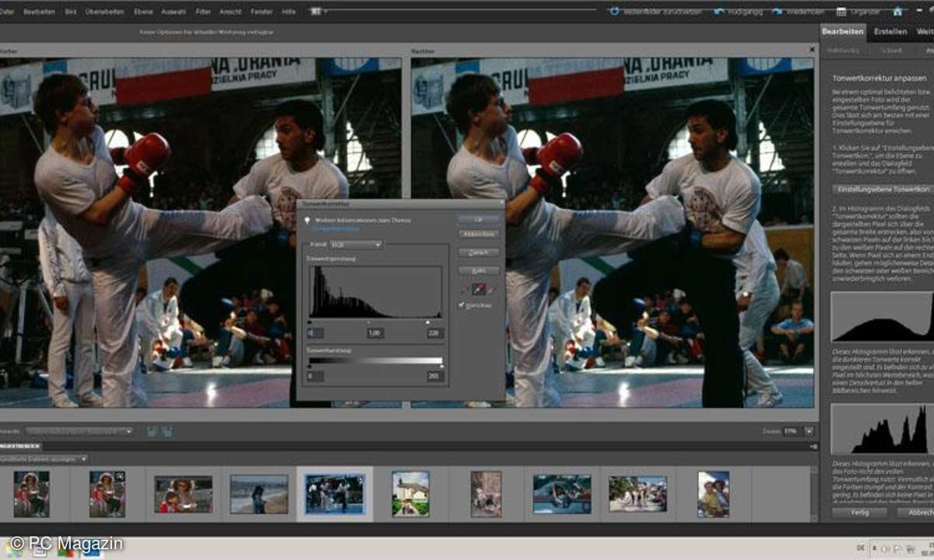Click the black input level slider handle
The height and width of the screenshot is (560, 934).
pyautogui.click(x=311, y=321)
